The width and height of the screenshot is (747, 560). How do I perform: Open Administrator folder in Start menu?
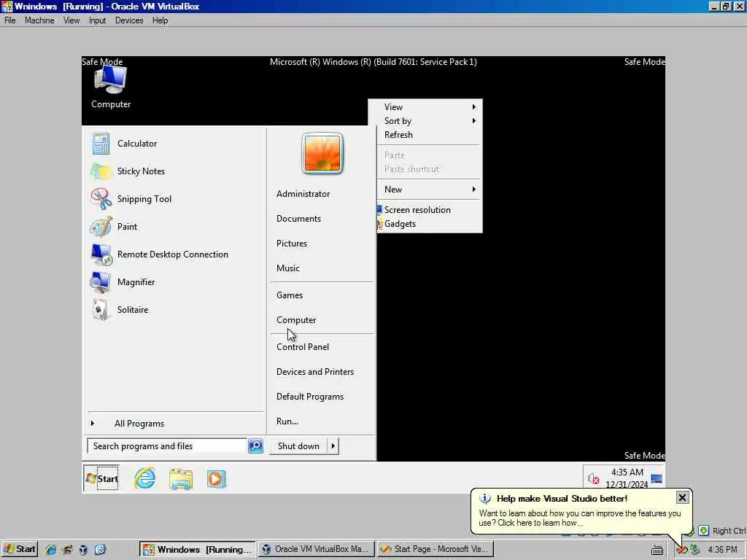pyautogui.click(x=303, y=194)
